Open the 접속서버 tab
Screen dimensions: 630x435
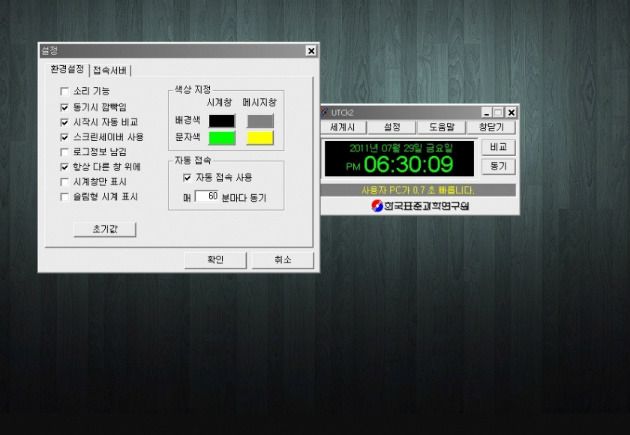pos(110,71)
